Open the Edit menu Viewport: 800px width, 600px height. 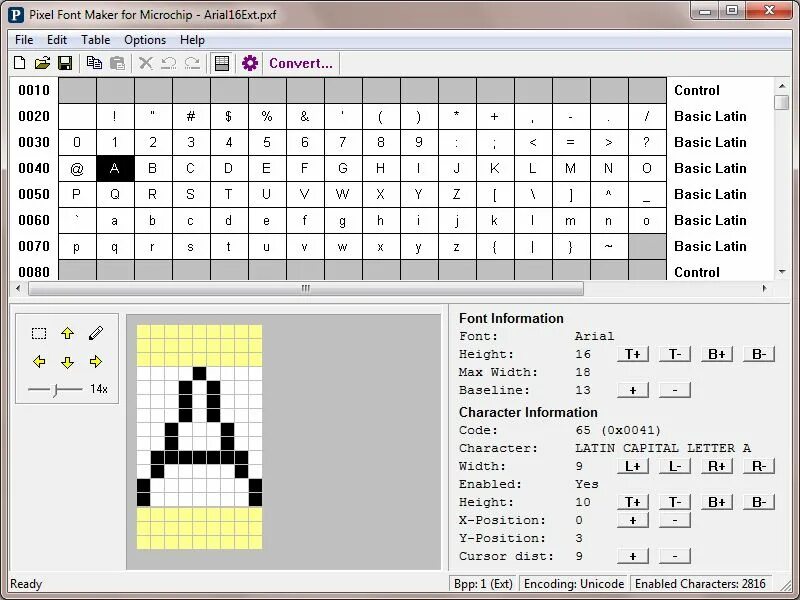(x=57, y=40)
